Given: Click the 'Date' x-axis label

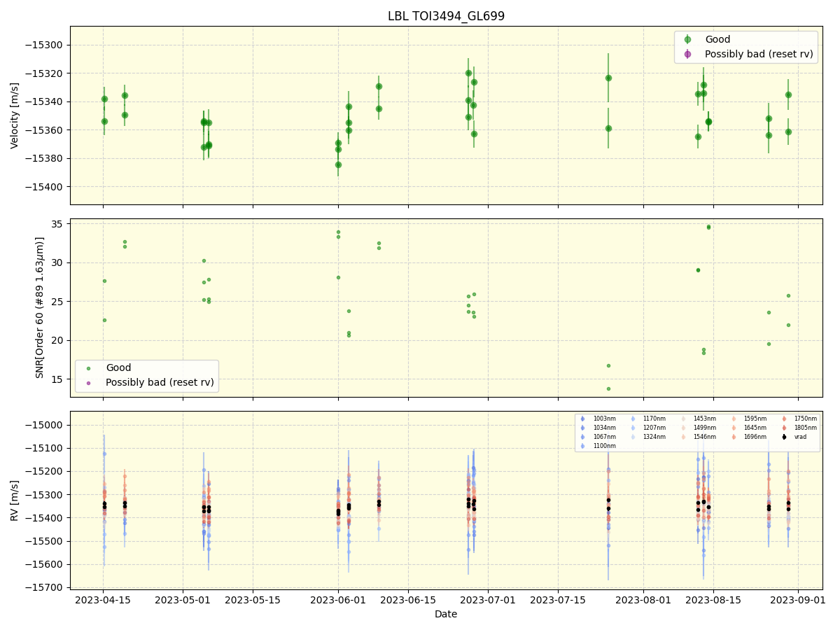Looking at the screenshot, I should [x=446, y=614].
